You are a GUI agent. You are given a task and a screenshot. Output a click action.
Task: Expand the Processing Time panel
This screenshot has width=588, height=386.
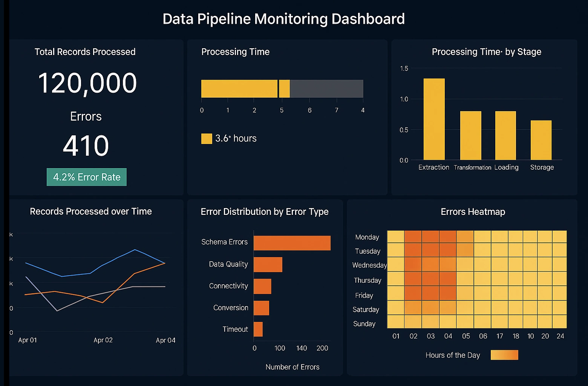[235, 52]
